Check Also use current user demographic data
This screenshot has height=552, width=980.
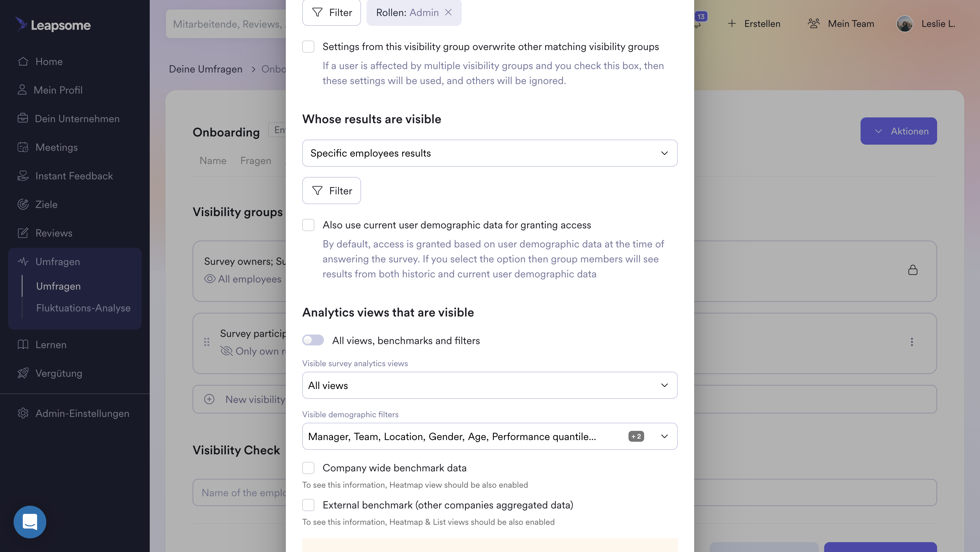tap(308, 225)
